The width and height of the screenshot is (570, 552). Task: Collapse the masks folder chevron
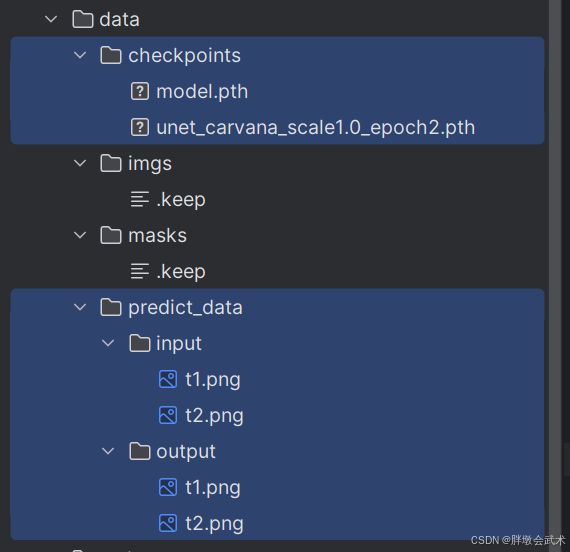tap(80, 235)
